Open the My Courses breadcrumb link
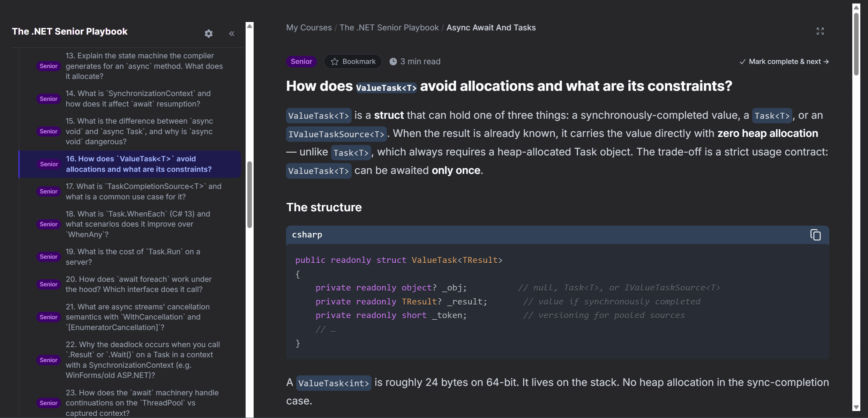Viewport: 868px width, 418px height. point(309,28)
